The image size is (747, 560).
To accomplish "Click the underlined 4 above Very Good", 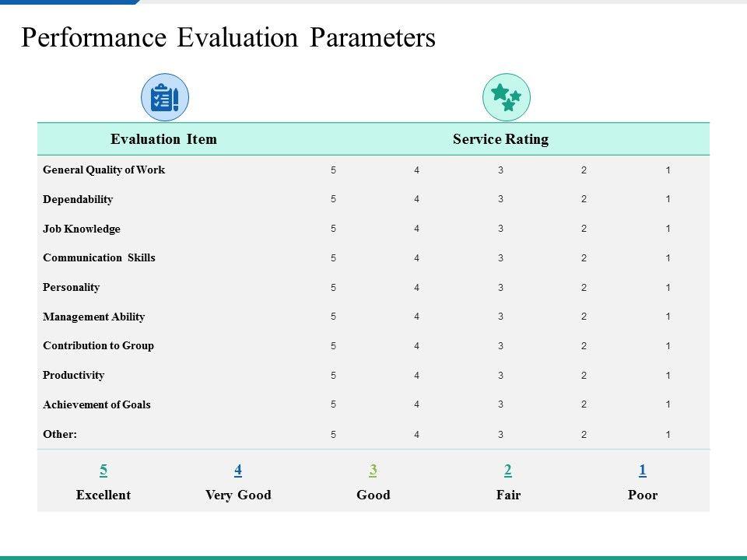I will 238,471.
